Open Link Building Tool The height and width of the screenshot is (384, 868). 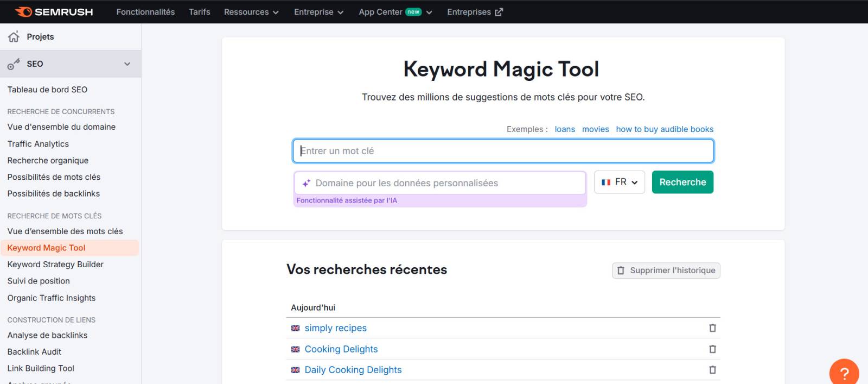[41, 368]
